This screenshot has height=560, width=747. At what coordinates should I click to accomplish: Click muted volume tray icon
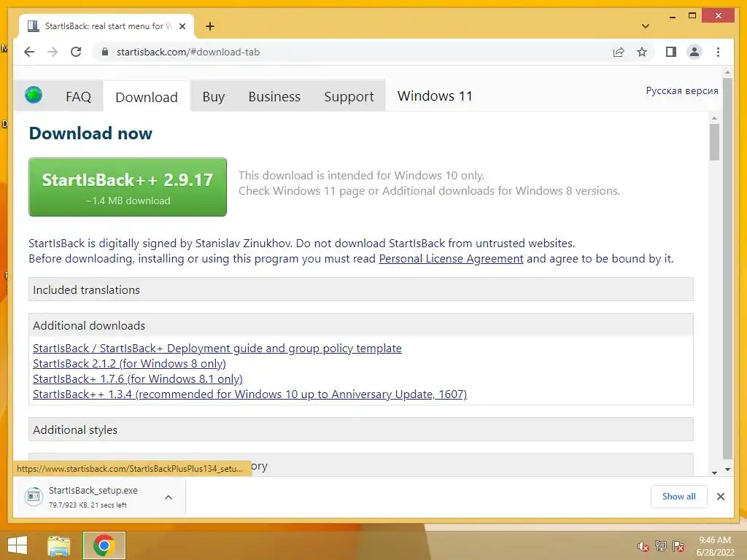coord(643,546)
